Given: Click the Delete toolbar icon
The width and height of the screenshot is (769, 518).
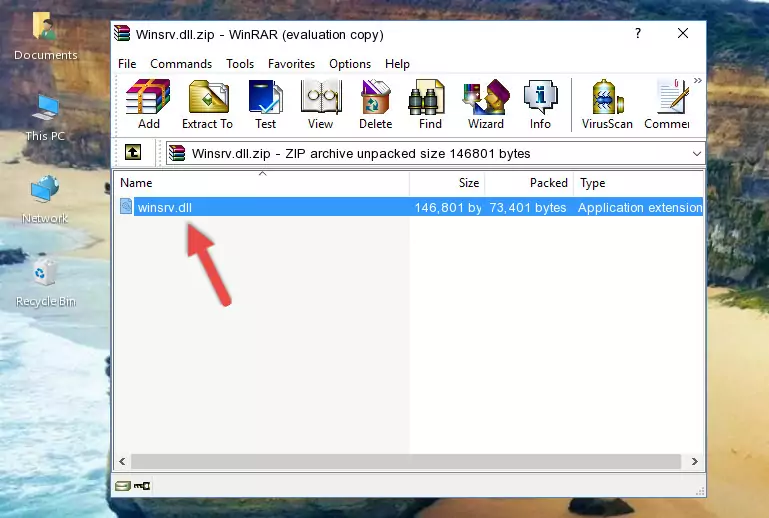Looking at the screenshot, I should (x=375, y=104).
